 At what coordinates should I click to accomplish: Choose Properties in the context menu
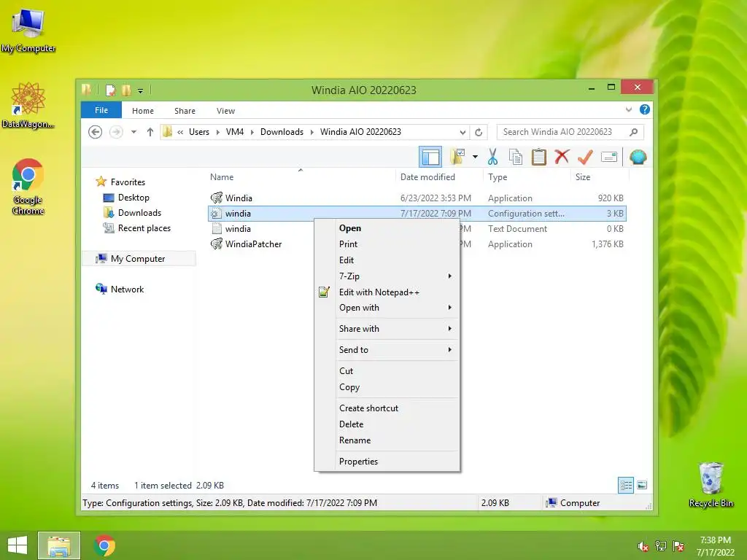click(387, 461)
